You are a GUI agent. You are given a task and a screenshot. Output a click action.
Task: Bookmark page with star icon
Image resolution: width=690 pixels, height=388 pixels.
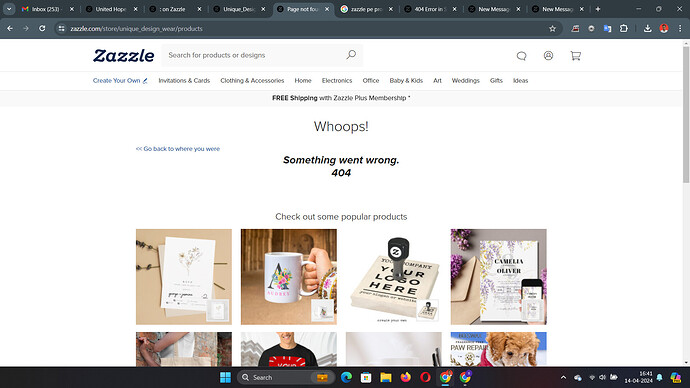552,29
